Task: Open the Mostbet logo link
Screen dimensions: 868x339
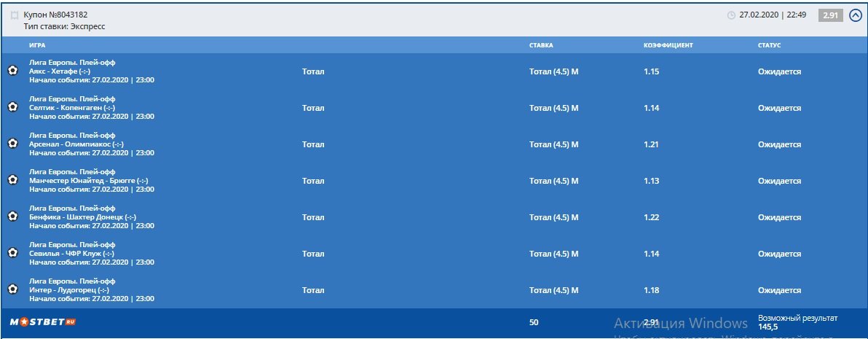Action: click(43, 322)
